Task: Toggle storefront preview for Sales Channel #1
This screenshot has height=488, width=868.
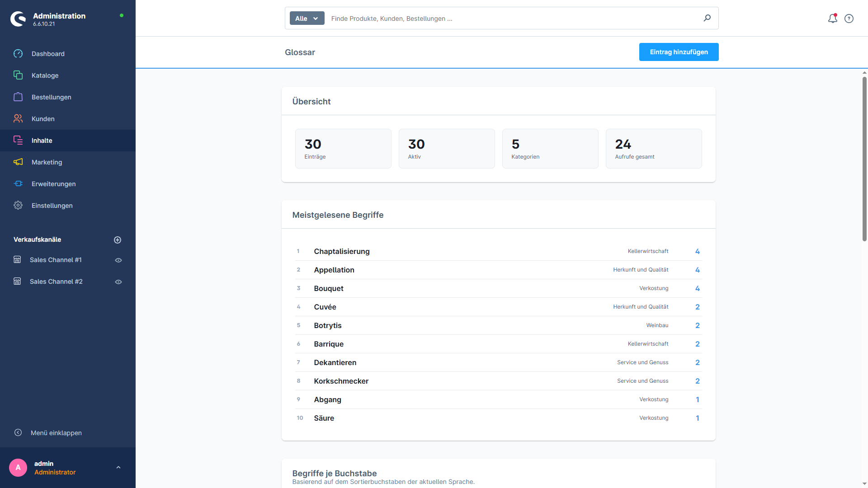Action: tap(118, 260)
